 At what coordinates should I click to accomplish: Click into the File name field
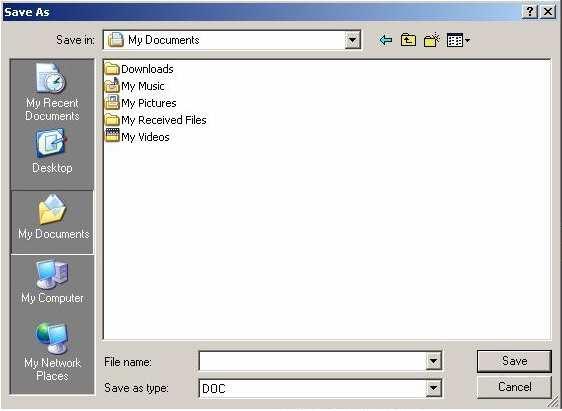(312, 361)
